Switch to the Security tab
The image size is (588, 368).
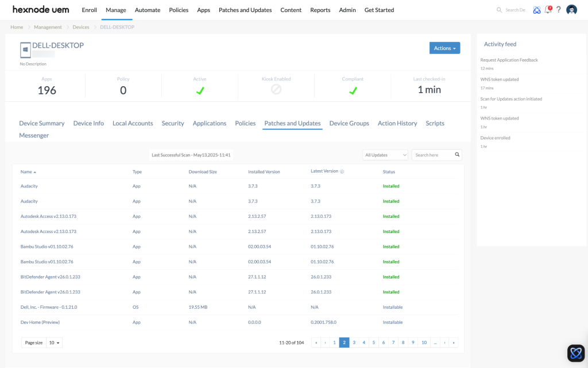[173, 123]
